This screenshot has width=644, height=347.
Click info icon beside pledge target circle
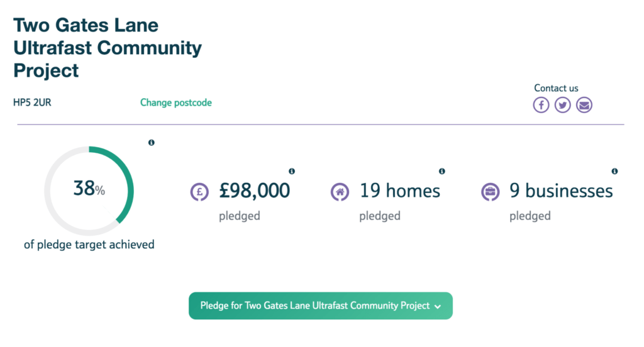coord(151,143)
